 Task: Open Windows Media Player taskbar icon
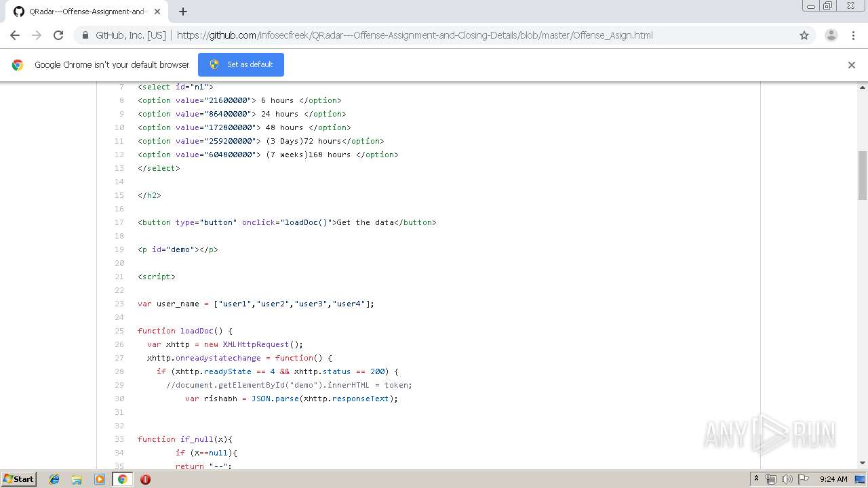[x=100, y=479]
